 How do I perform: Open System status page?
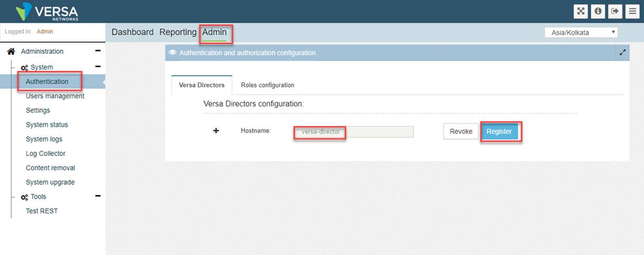(x=47, y=125)
